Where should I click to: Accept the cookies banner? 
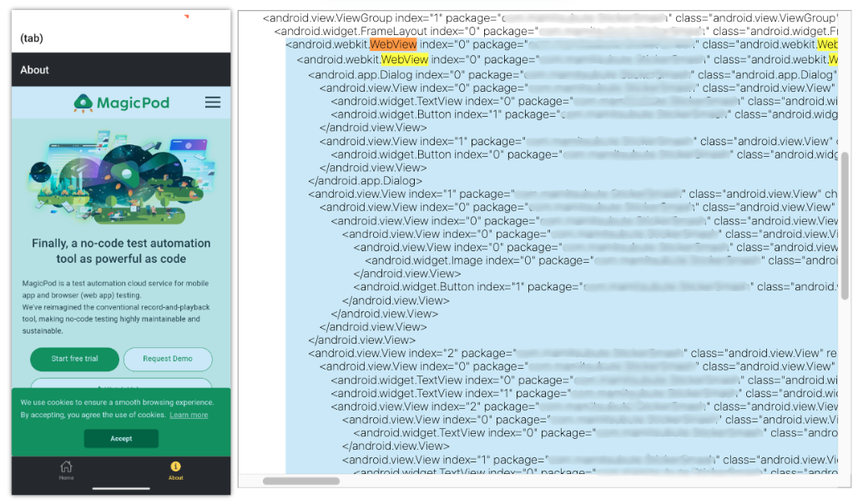[x=121, y=438]
